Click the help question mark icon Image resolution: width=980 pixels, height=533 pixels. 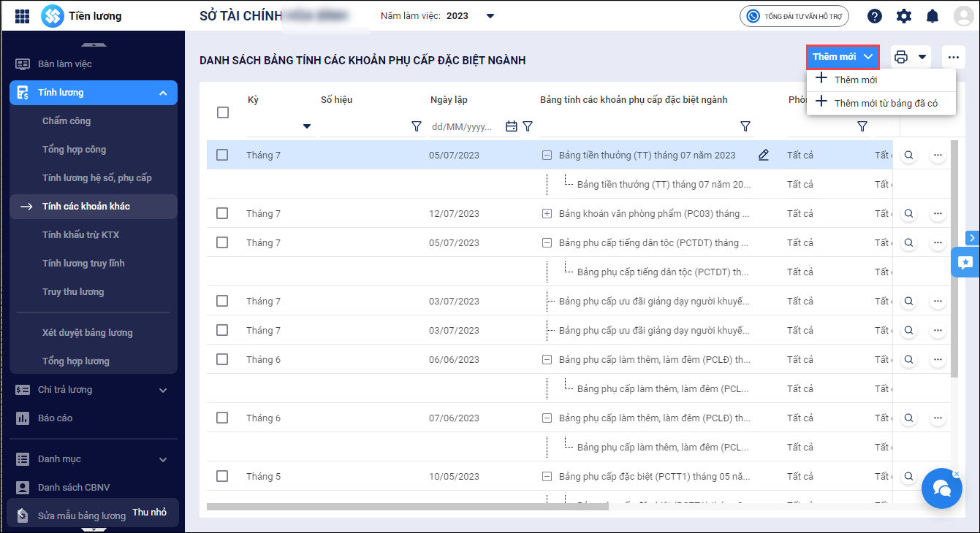click(x=875, y=16)
